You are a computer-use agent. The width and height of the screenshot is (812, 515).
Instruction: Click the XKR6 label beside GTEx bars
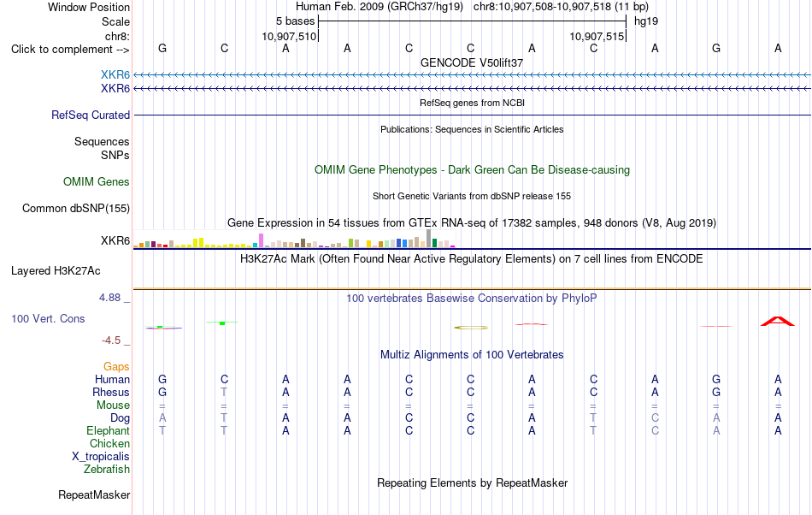(115, 241)
